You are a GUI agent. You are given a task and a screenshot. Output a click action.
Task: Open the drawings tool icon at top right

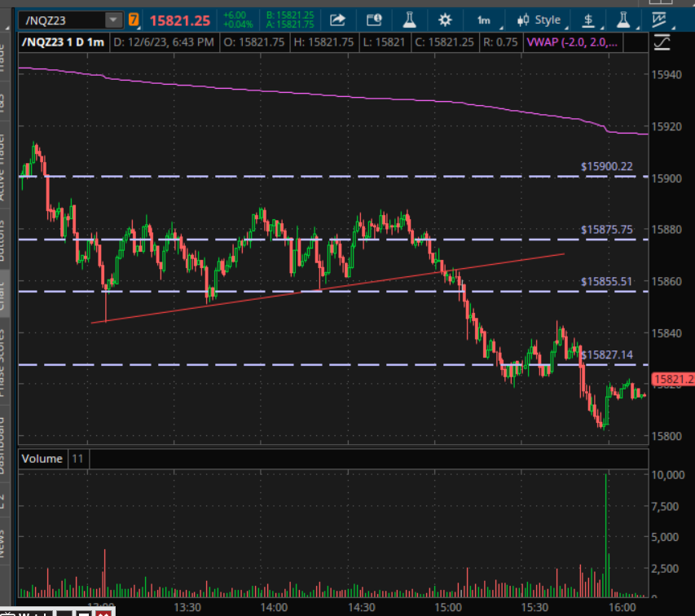(x=656, y=20)
